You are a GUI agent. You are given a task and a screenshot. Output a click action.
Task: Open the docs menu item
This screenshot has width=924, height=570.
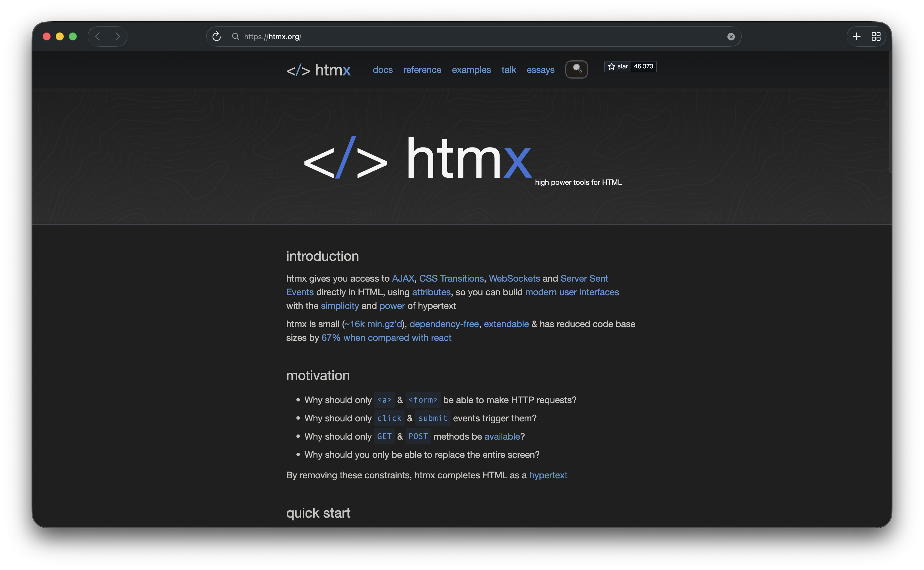(382, 70)
